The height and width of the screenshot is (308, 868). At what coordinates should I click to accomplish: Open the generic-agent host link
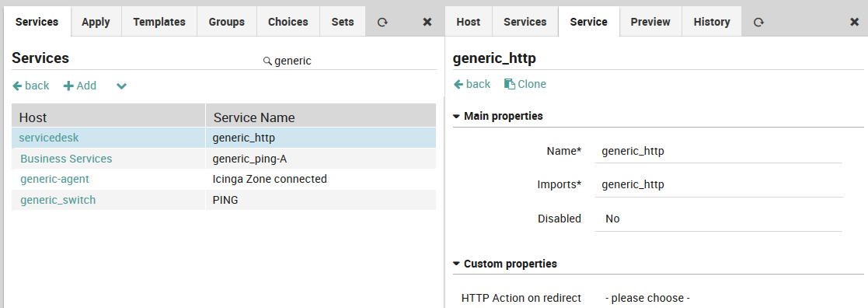coord(54,180)
